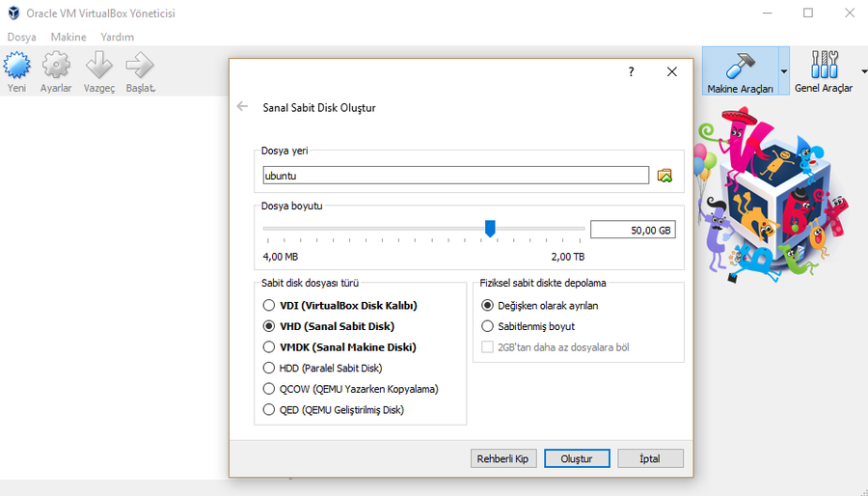Expand Makine Araçları dropdown arrow
This screenshot has width=868, height=496.
point(783,71)
